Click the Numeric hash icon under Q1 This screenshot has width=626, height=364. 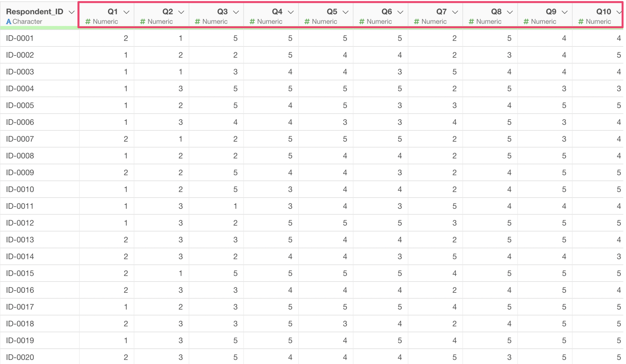[x=88, y=22]
